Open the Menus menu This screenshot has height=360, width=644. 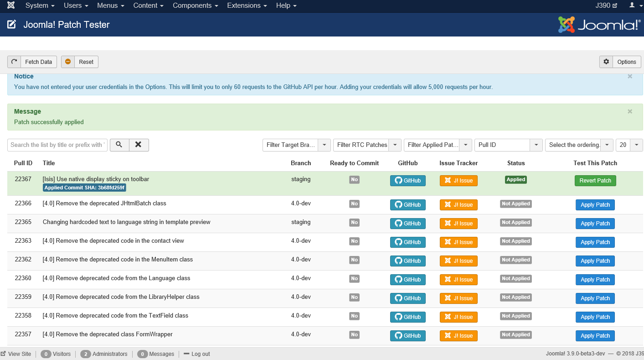[111, 5]
